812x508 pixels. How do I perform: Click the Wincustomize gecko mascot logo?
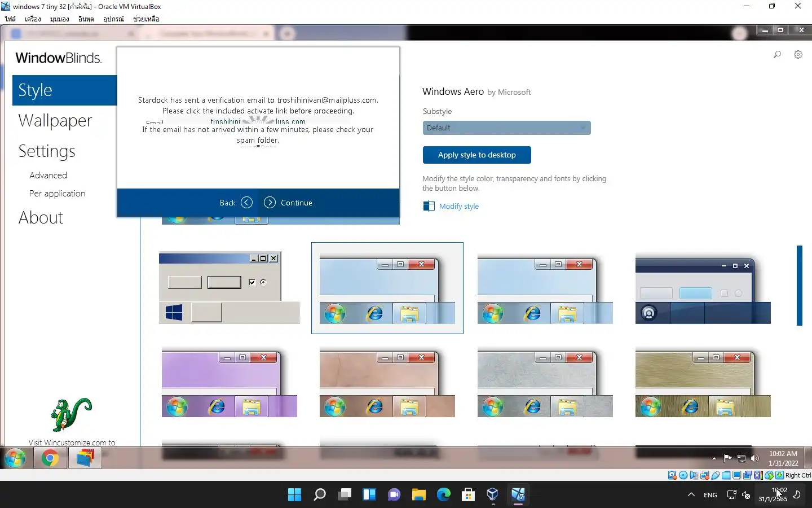pos(71,414)
